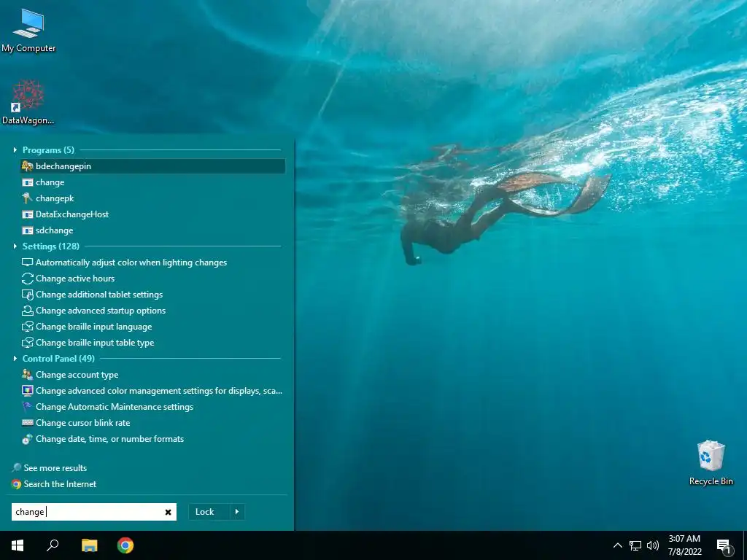Open Change active hours setting
This screenshot has height=560, width=747.
(x=152, y=279)
